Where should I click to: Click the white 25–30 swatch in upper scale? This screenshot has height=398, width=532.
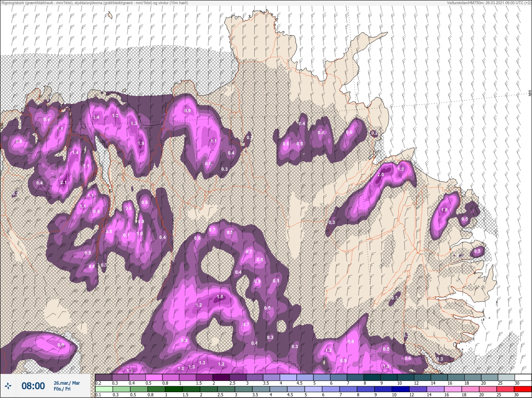[x=523, y=377]
